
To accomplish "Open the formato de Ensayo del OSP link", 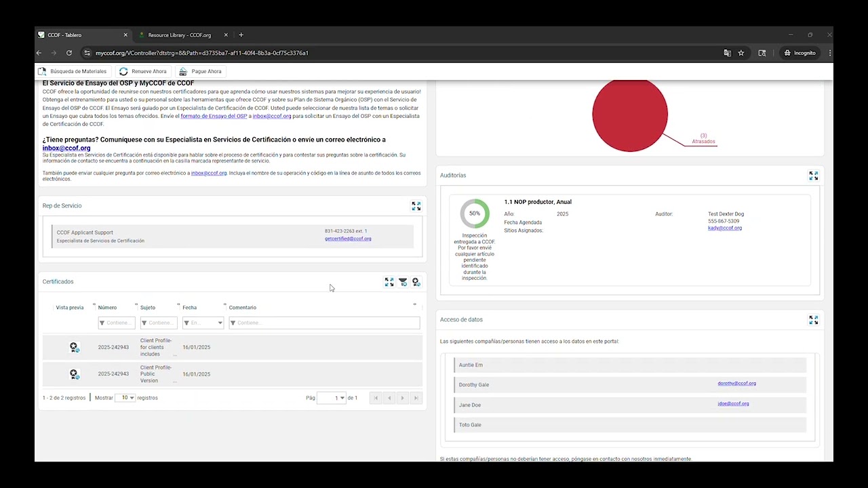I will 214,116.
